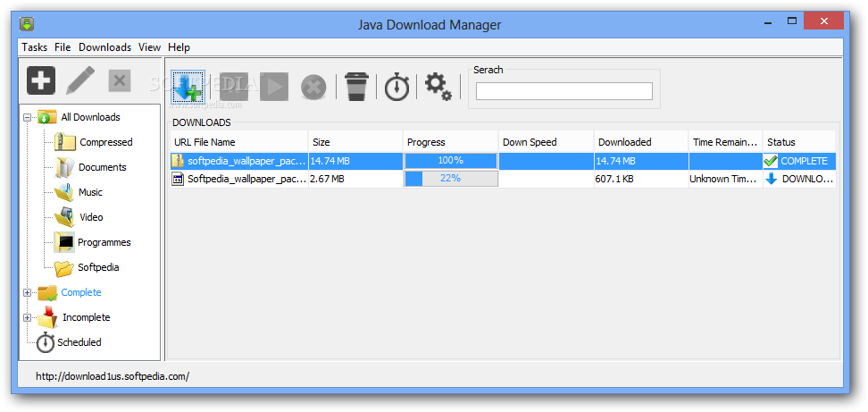Sort by Down Speed column header
Viewport: 868px width, 412px height.
point(547,142)
